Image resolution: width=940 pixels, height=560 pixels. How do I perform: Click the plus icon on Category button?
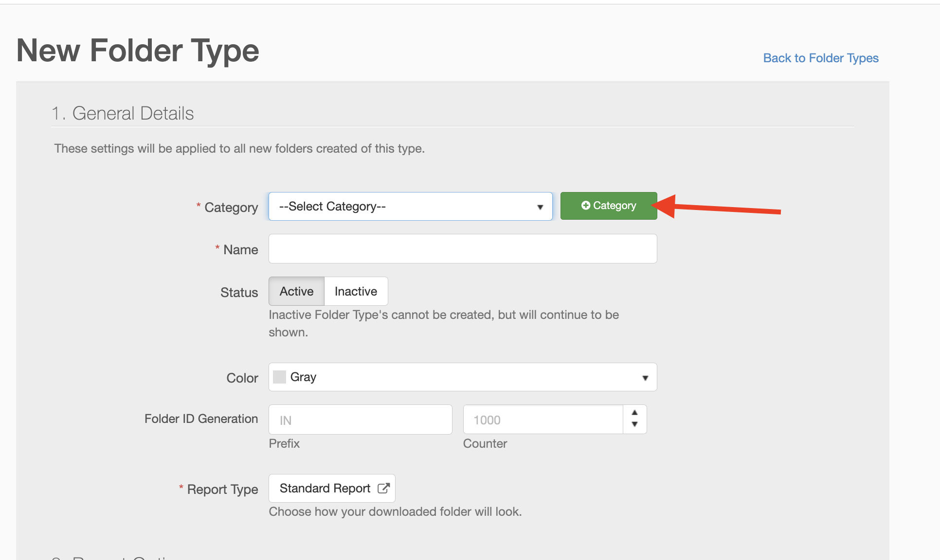(586, 206)
